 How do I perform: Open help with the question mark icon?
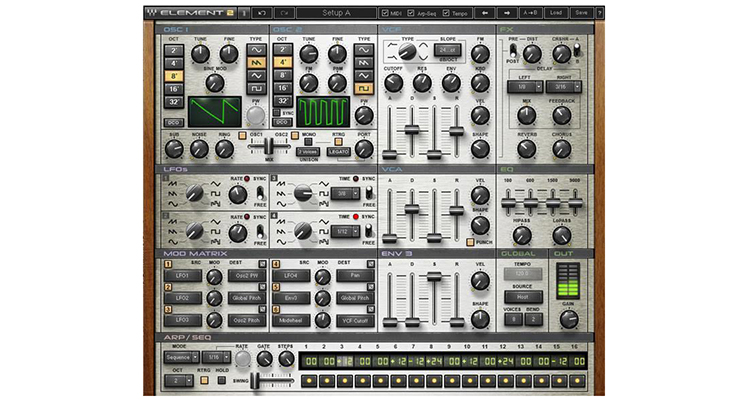[599, 13]
